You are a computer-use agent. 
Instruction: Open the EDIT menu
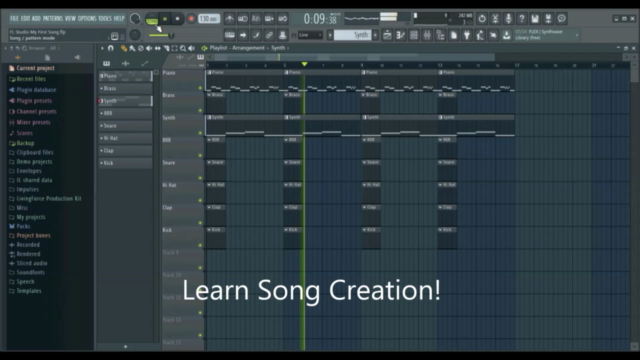click(x=25, y=18)
